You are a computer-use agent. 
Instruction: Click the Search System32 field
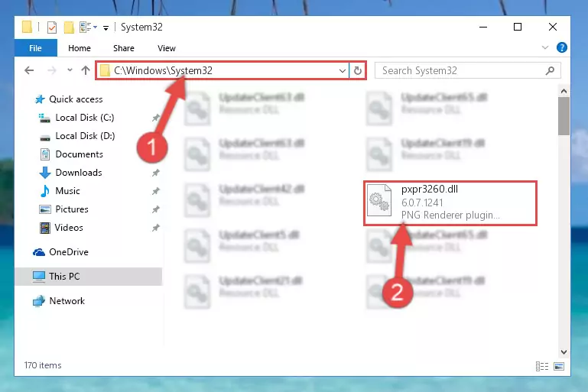[468, 70]
